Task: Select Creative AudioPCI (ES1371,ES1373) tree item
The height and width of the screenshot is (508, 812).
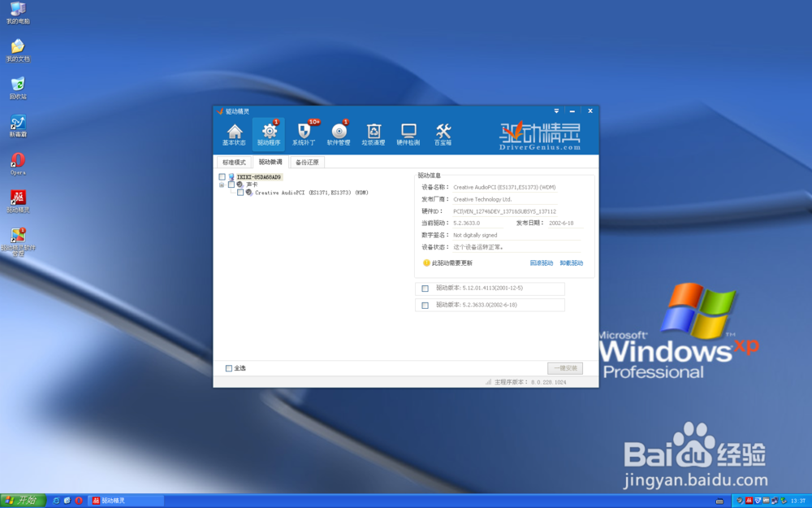Action: 311,193
